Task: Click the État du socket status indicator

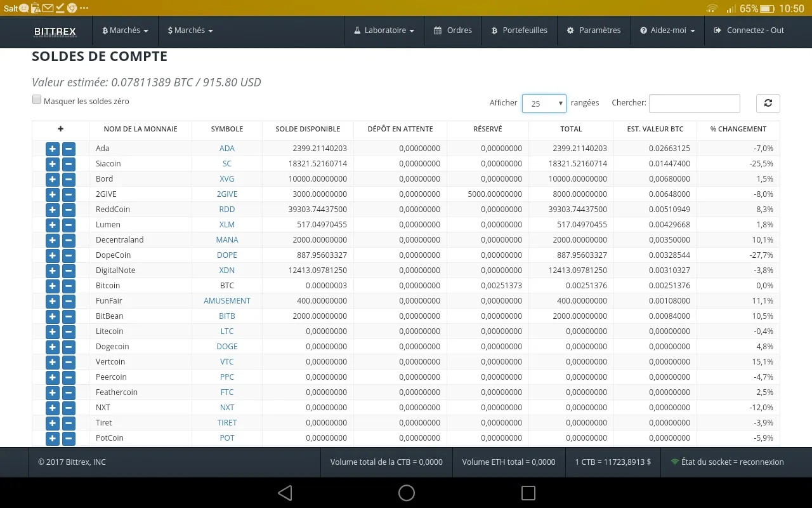Action: [727, 462]
